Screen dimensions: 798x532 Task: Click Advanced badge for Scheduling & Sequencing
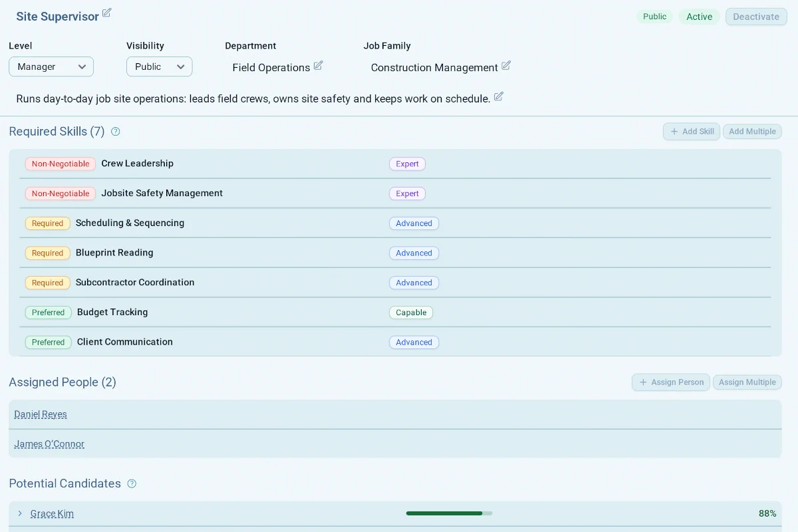coord(414,223)
